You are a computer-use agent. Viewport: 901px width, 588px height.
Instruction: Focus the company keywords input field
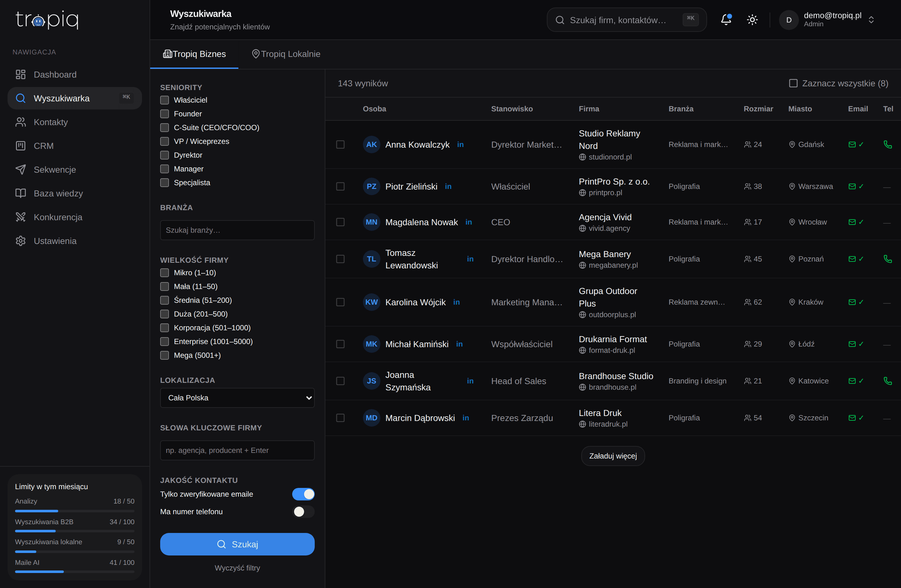pos(237,450)
